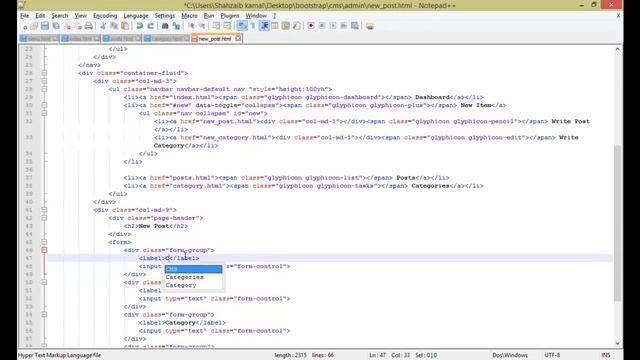Collapse fold marker at line 27
Image resolution: width=640 pixels, height=360 pixels.
44,81
